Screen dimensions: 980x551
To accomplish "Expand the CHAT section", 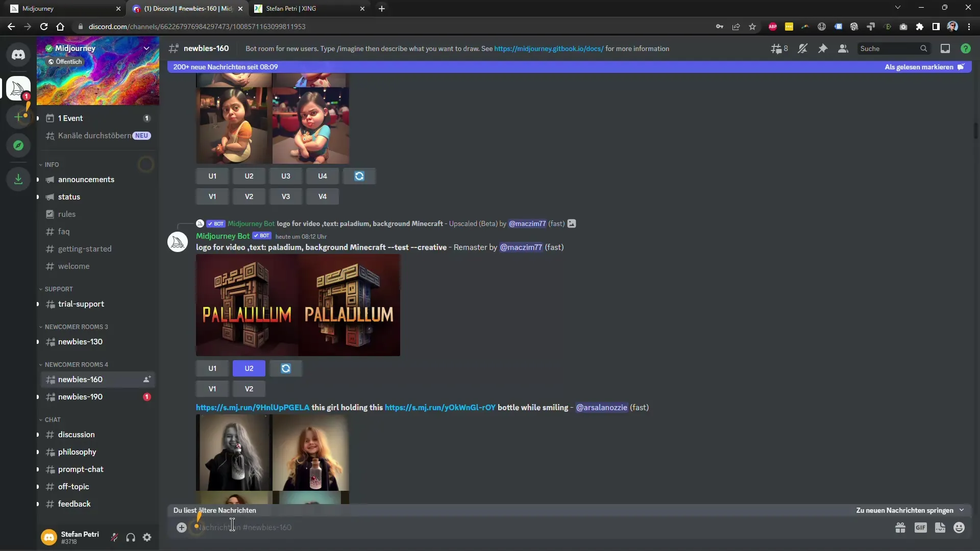I will click(x=52, y=420).
